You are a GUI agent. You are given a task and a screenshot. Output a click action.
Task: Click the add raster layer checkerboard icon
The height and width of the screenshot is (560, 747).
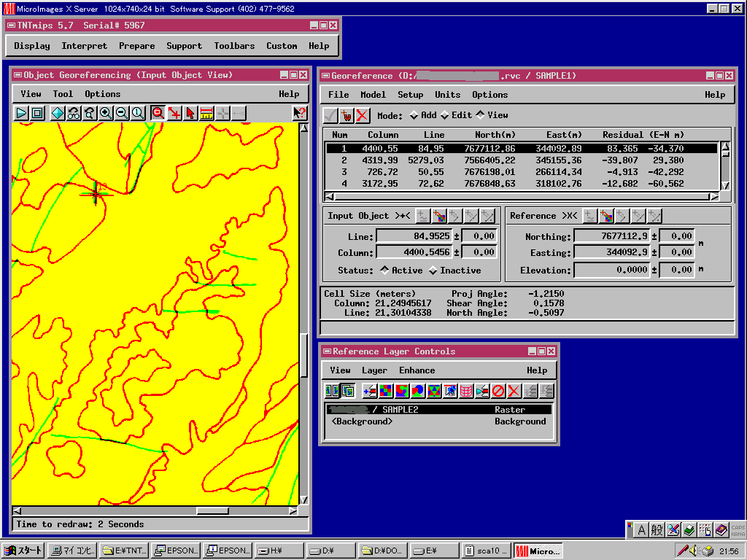click(386, 391)
